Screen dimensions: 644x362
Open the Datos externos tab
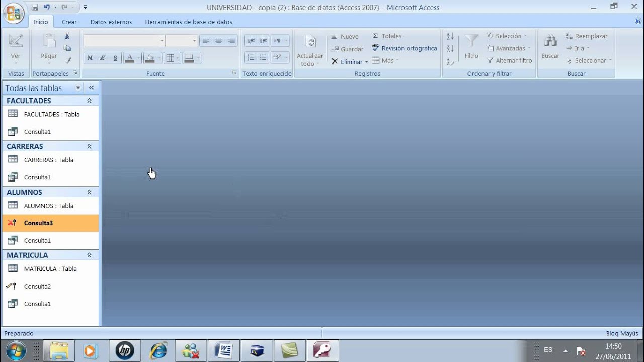(111, 22)
